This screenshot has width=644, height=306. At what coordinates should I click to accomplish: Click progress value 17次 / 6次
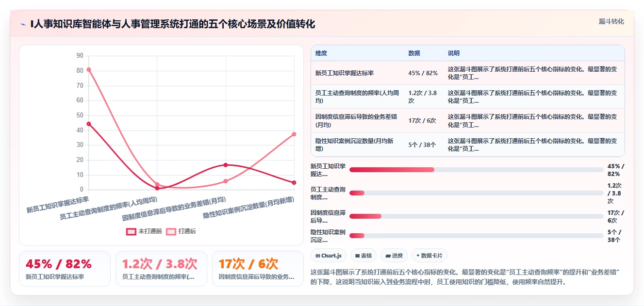tap(616, 216)
